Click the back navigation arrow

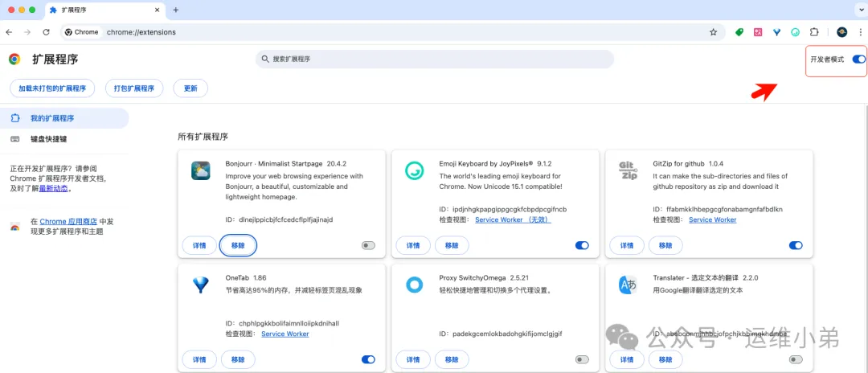point(9,32)
